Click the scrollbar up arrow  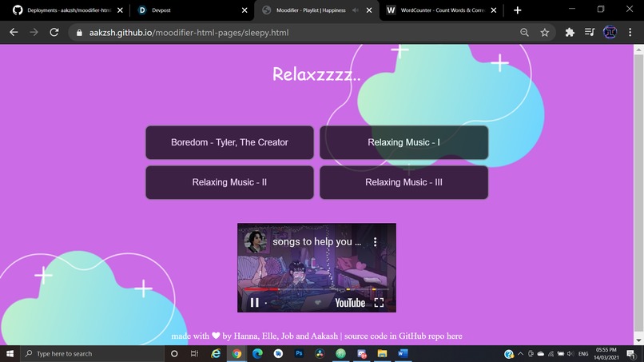638,50
